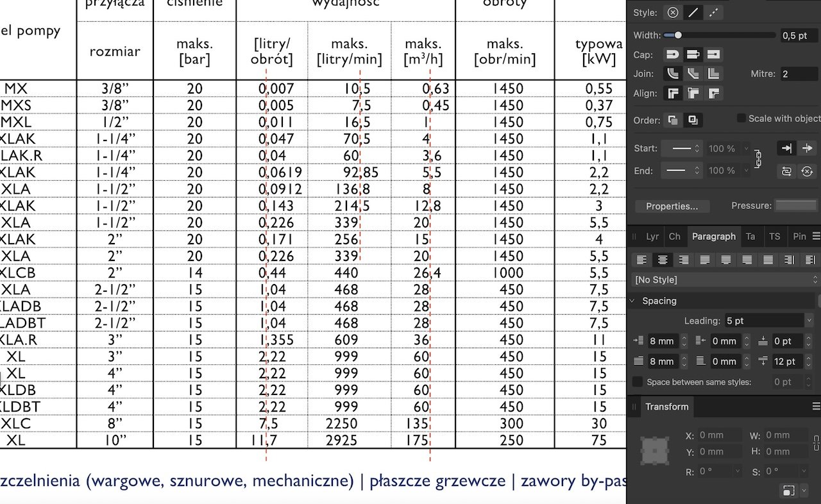The height and width of the screenshot is (504, 821).
Task: Click the Mitre value field
Action: coord(799,74)
